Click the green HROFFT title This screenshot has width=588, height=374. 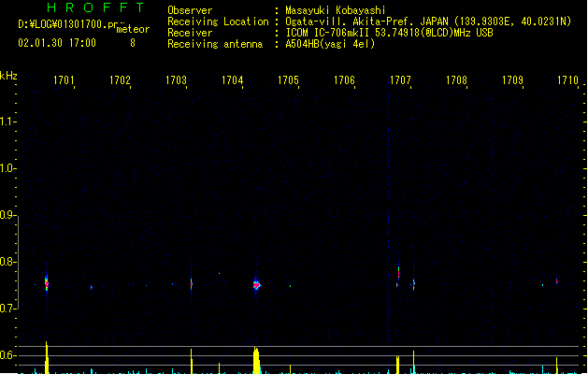click(x=96, y=7)
